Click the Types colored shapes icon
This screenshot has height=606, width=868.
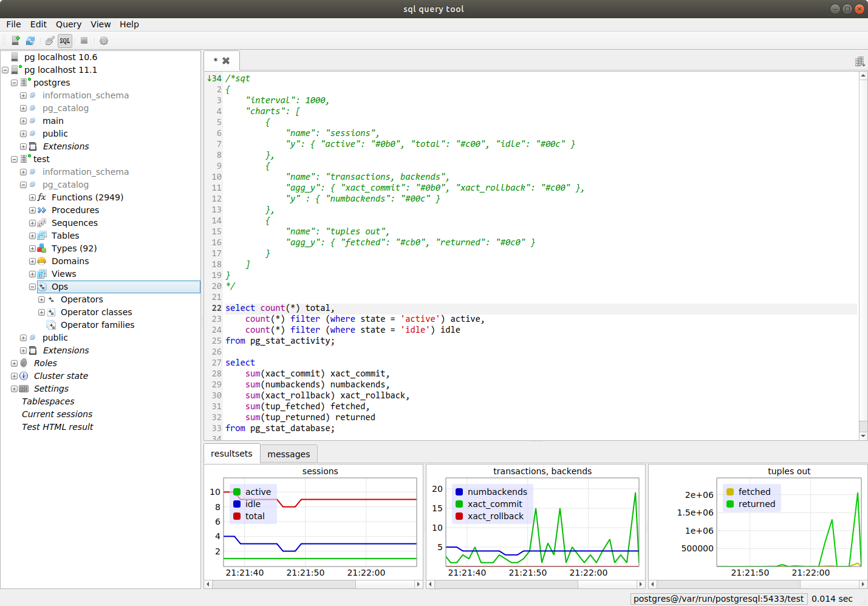tap(42, 248)
